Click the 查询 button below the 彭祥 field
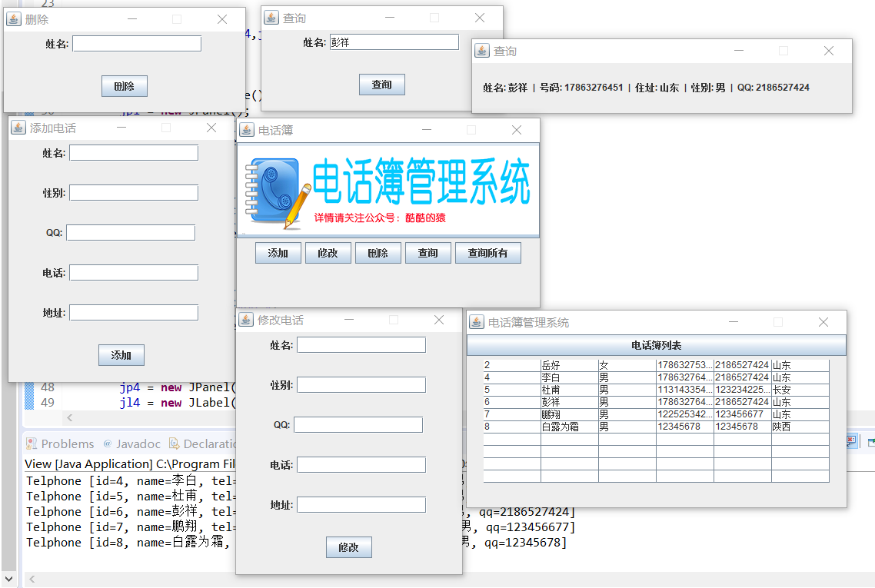875x588 pixels. (382, 85)
